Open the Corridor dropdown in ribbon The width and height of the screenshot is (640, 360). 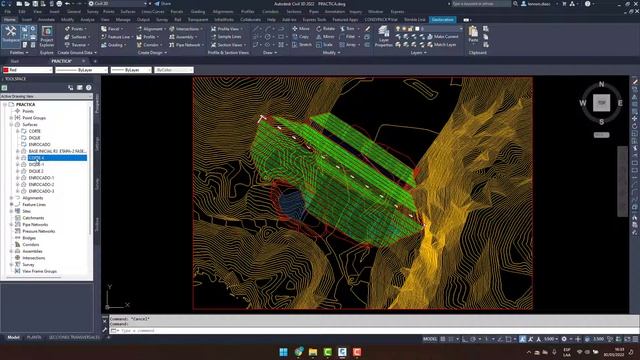(149, 44)
